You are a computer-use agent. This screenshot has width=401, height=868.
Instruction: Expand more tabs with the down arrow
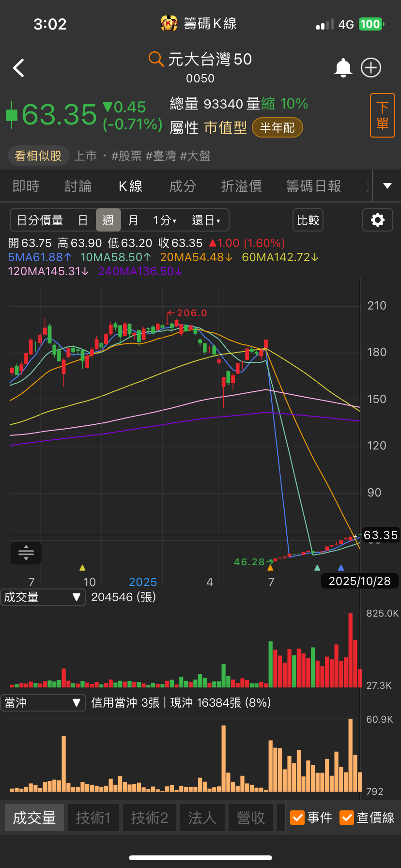point(387,186)
